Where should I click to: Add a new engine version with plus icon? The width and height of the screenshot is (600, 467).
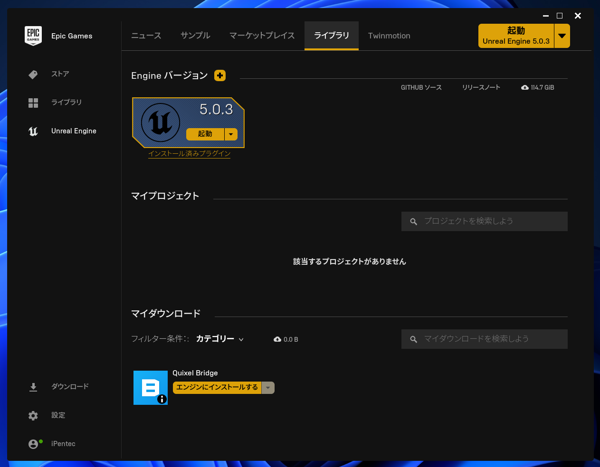(x=220, y=75)
